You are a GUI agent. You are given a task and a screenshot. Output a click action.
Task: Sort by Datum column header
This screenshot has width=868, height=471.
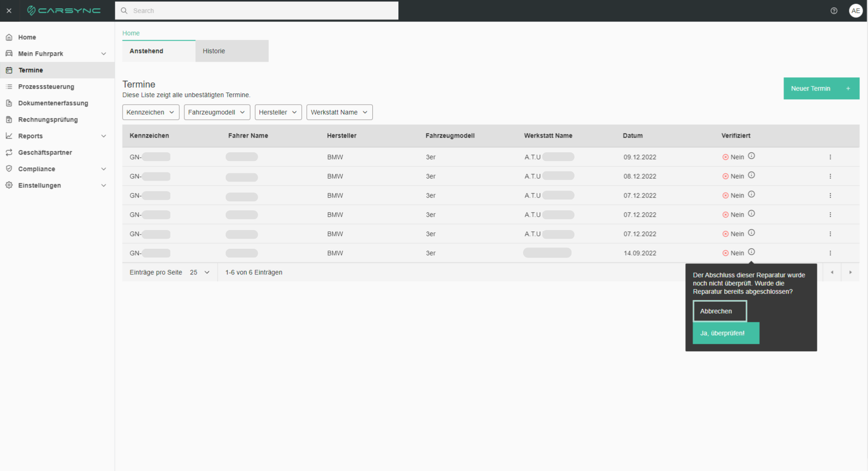click(633, 135)
